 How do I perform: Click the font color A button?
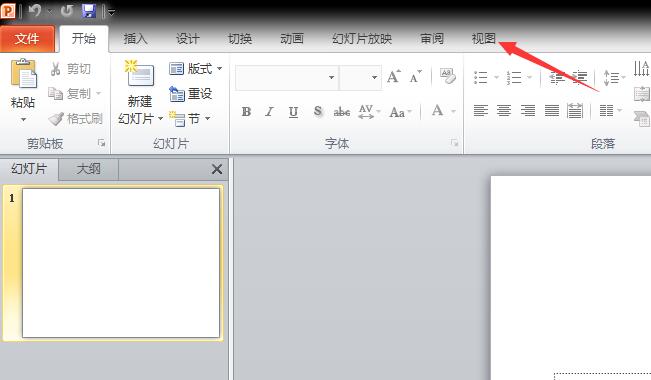coord(437,111)
